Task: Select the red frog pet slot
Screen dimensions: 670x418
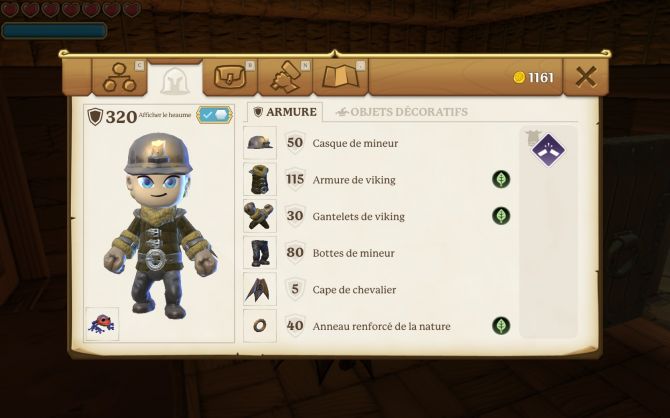Action: [102, 324]
